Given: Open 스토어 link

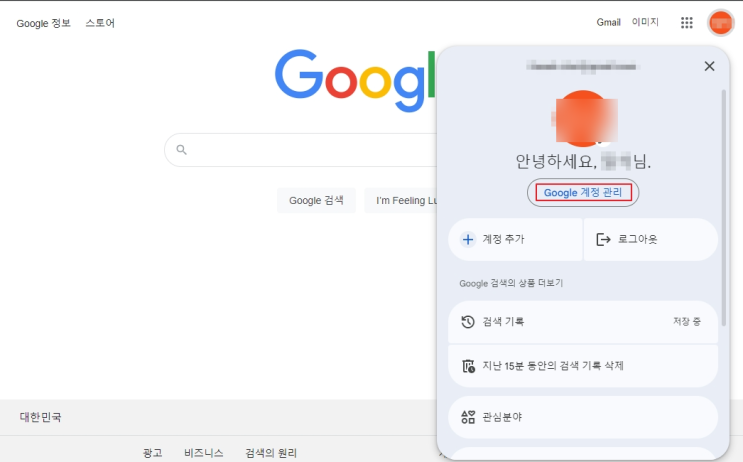Looking at the screenshot, I should (100, 23).
